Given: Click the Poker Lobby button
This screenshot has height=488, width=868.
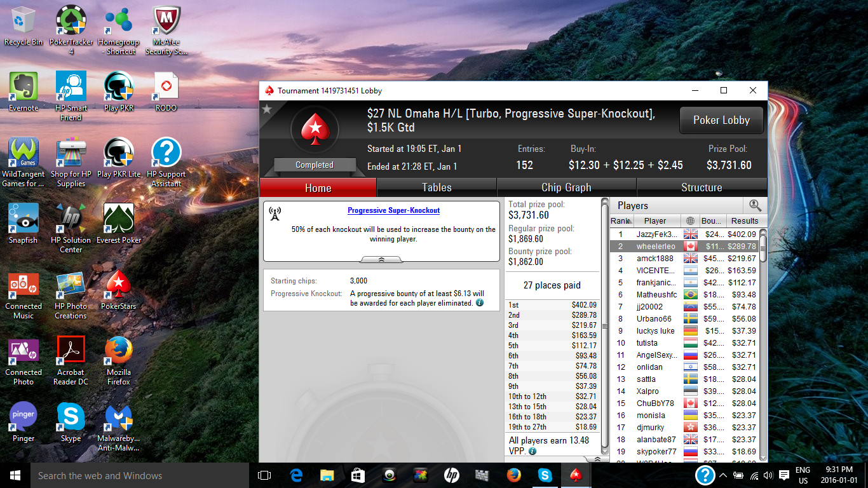Looking at the screenshot, I should click(721, 120).
